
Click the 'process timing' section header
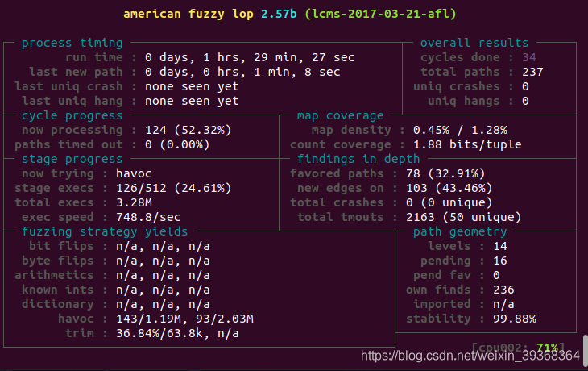(72, 43)
